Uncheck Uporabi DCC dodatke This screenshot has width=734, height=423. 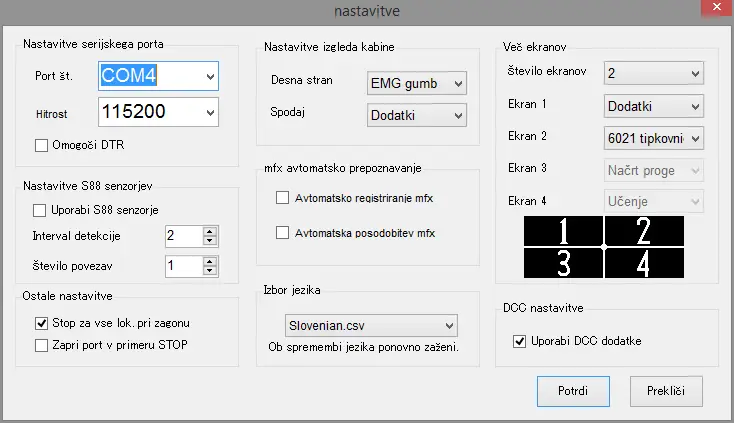(x=519, y=342)
